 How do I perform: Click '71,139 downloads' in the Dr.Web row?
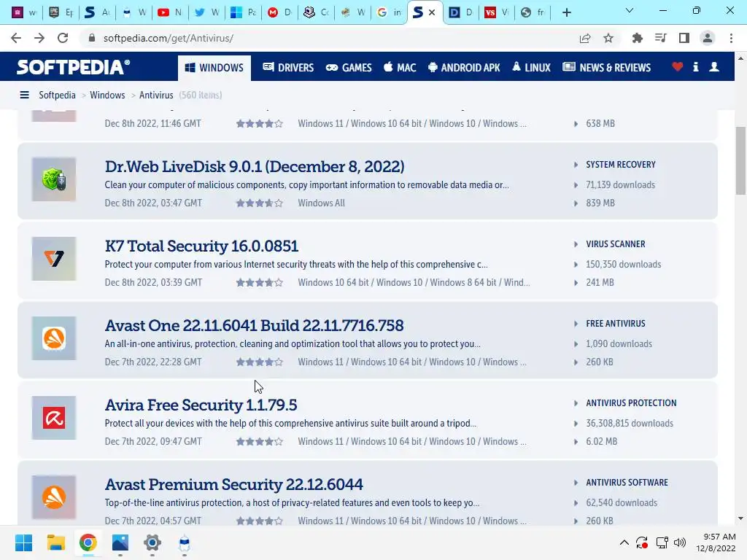click(620, 184)
